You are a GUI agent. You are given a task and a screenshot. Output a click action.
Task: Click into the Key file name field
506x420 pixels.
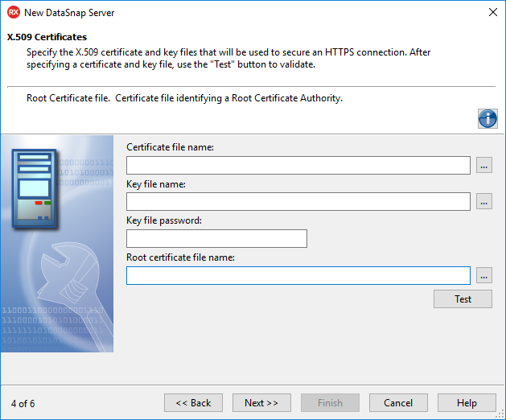(298, 202)
